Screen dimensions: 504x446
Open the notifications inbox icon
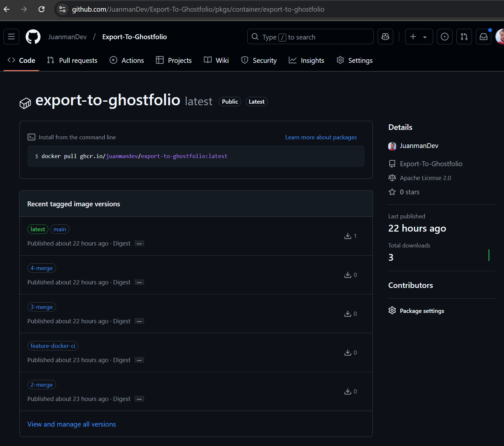pos(483,37)
